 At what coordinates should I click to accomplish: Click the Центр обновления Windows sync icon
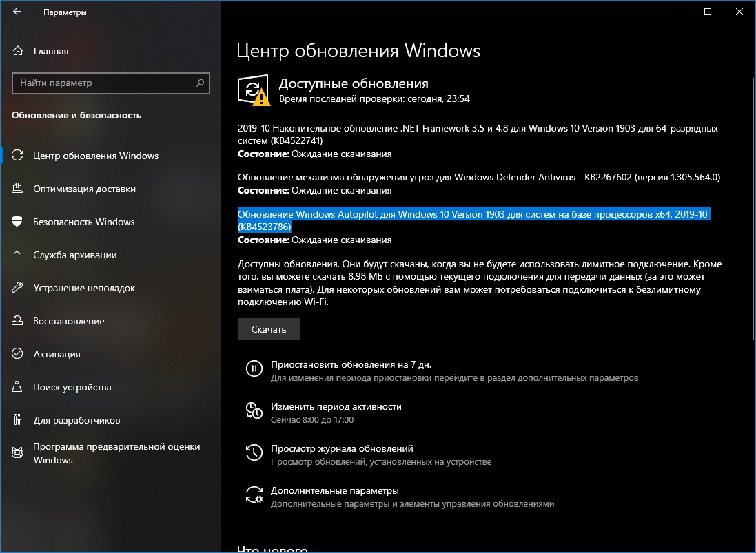point(17,155)
